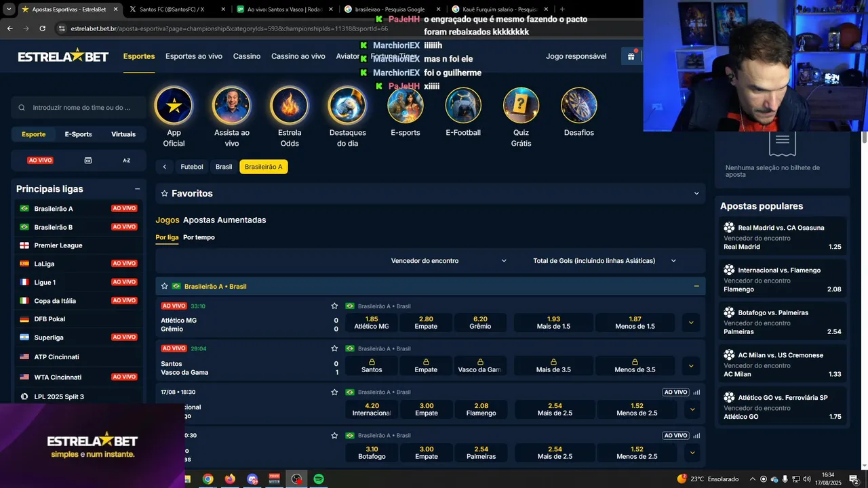The image size is (868, 488).
Task: Expand the Favoritos section
Action: coord(696,193)
